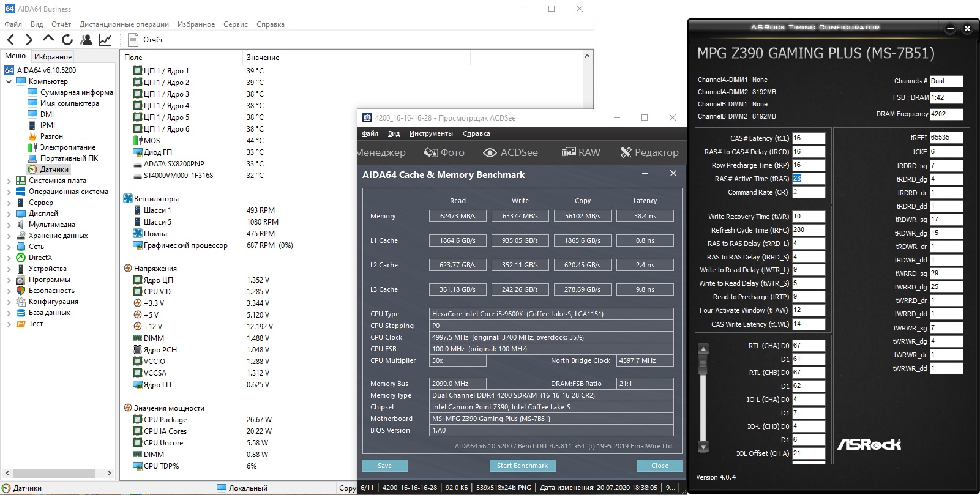Image resolution: width=980 pixels, height=495 pixels.
Task: Click the CAS# Latency (tCL) field
Action: coord(809,138)
